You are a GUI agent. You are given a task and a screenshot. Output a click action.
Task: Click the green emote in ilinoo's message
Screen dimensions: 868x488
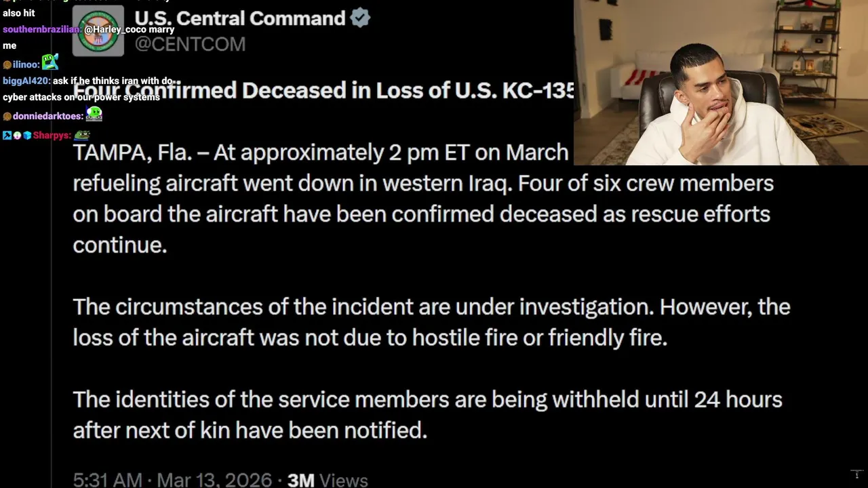pos(50,63)
